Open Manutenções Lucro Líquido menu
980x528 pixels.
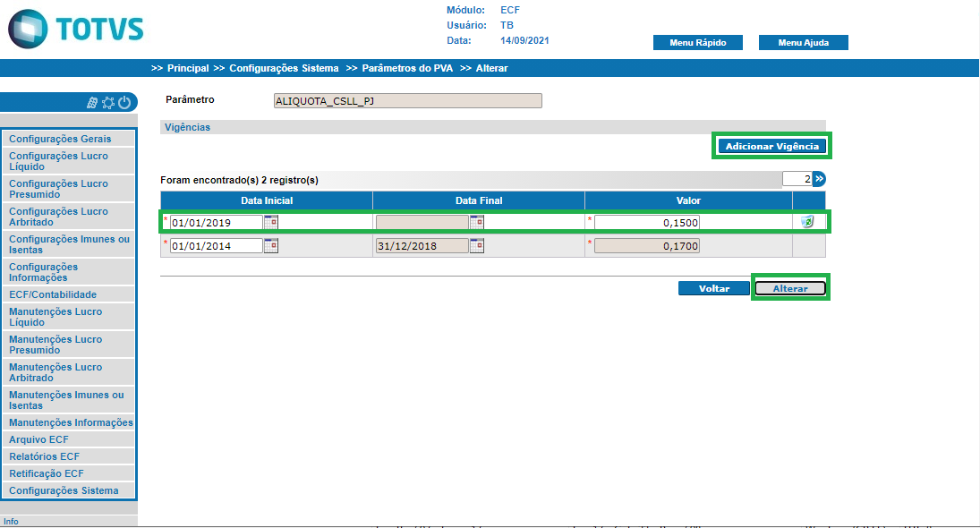[69, 317]
